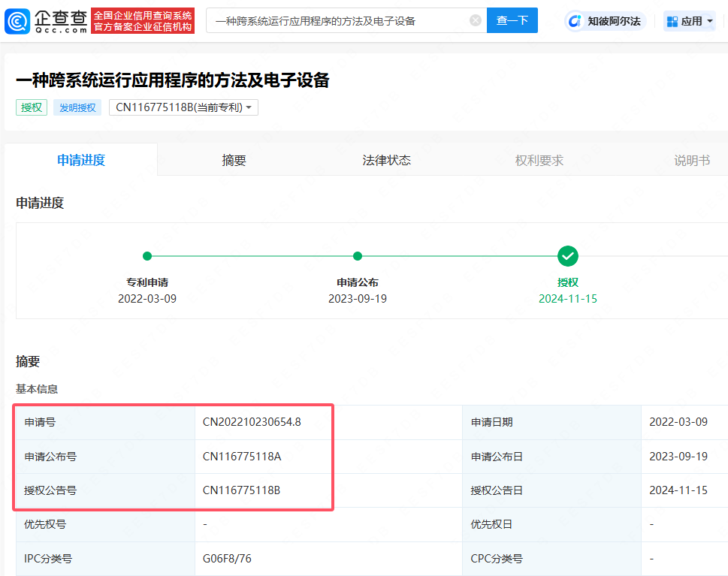728x576 pixels.
Task: Click the 申请日期 value 2022-03-09 in table
Action: point(678,422)
